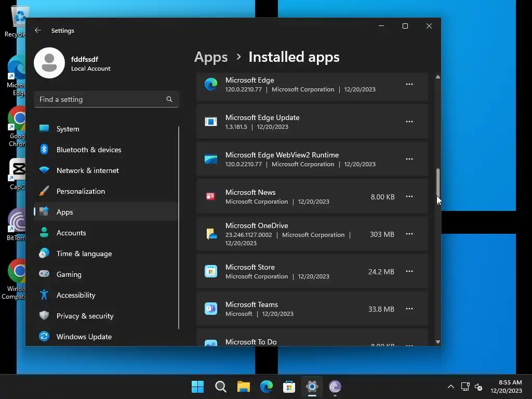Click the Microsoft OneDrive app name
This screenshot has height=399, width=532.
point(257,225)
